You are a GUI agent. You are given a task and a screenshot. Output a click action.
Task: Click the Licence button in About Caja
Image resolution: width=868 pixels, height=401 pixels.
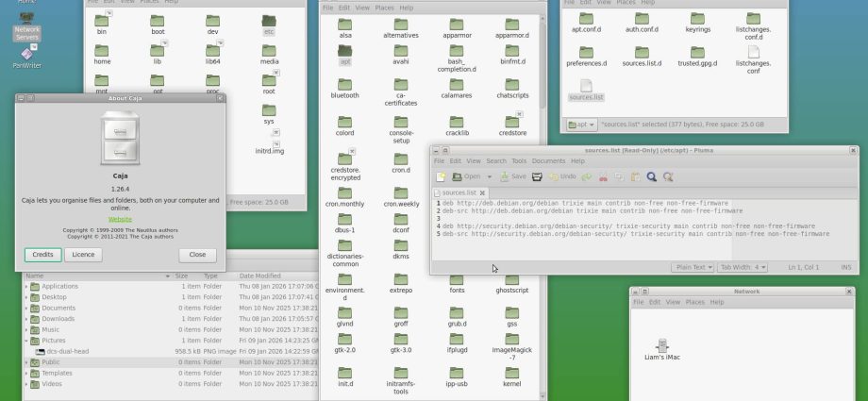click(83, 255)
